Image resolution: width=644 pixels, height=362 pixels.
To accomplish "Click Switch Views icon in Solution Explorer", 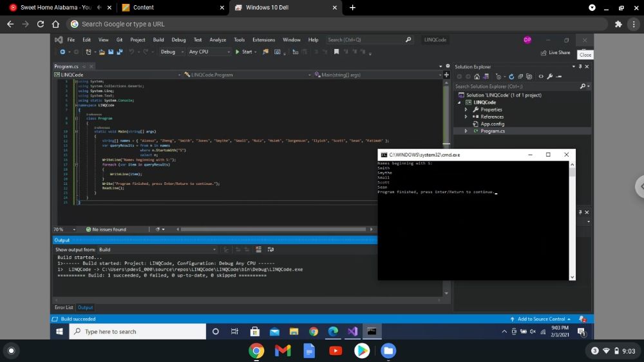I will (x=486, y=77).
